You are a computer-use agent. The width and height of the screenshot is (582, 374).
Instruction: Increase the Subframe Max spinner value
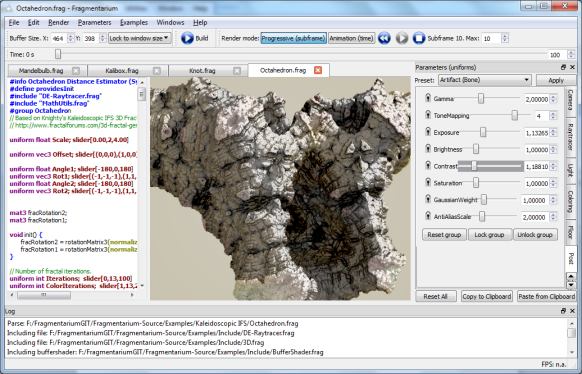coord(504,36)
